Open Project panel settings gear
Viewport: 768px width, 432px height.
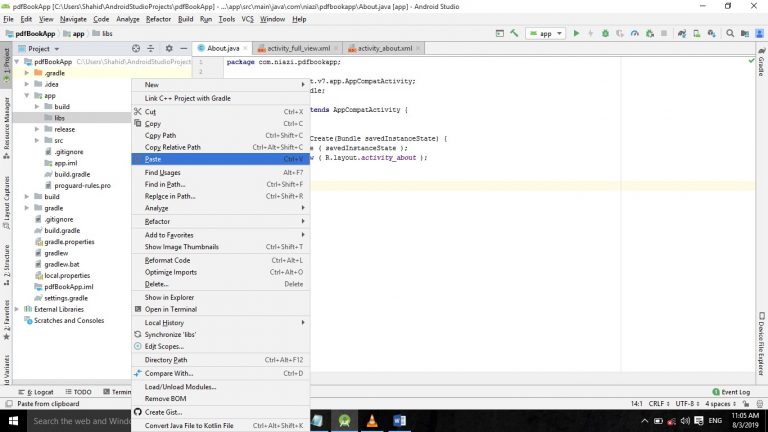(169, 48)
